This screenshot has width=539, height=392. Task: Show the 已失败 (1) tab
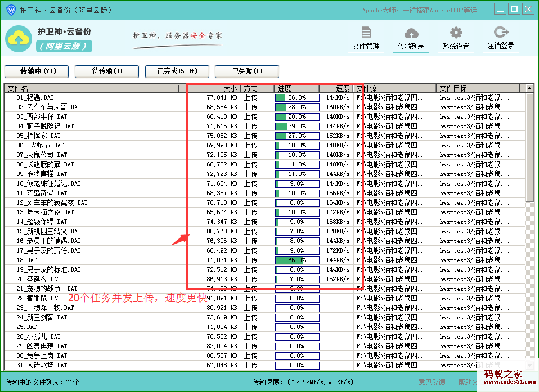pos(247,71)
